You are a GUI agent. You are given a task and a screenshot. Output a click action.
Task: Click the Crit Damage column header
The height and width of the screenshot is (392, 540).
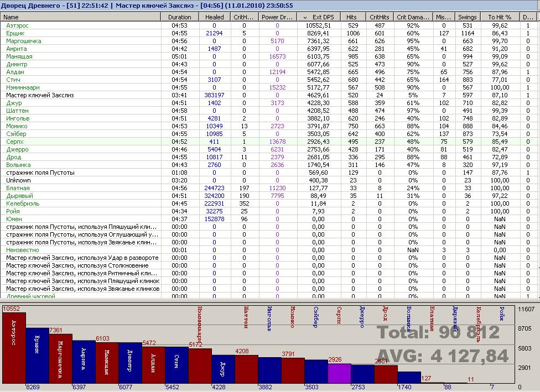[413, 17]
